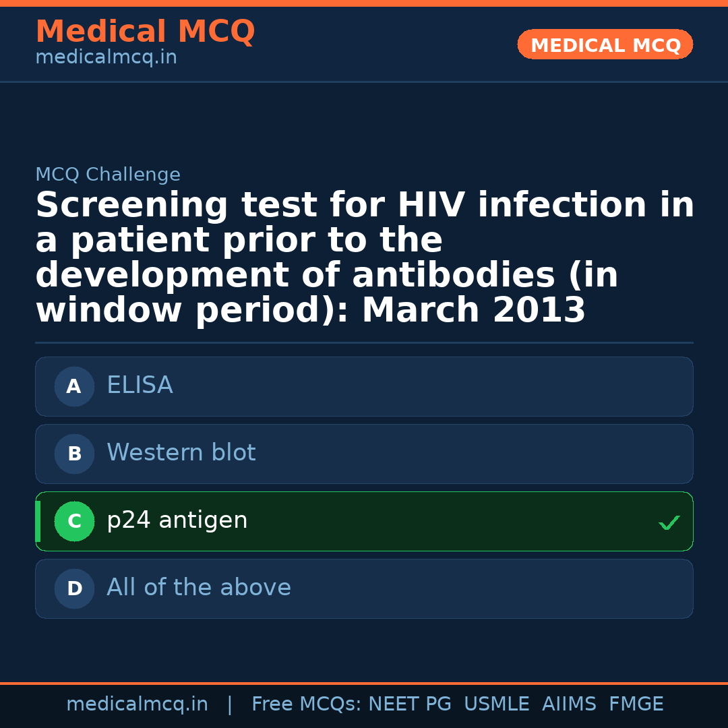Click the USMLE footer label
This screenshot has height=728, width=728.
[496, 704]
